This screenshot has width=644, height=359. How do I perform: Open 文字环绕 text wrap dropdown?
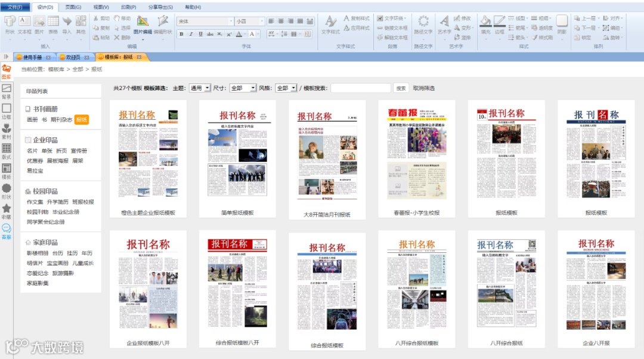[x=392, y=18]
